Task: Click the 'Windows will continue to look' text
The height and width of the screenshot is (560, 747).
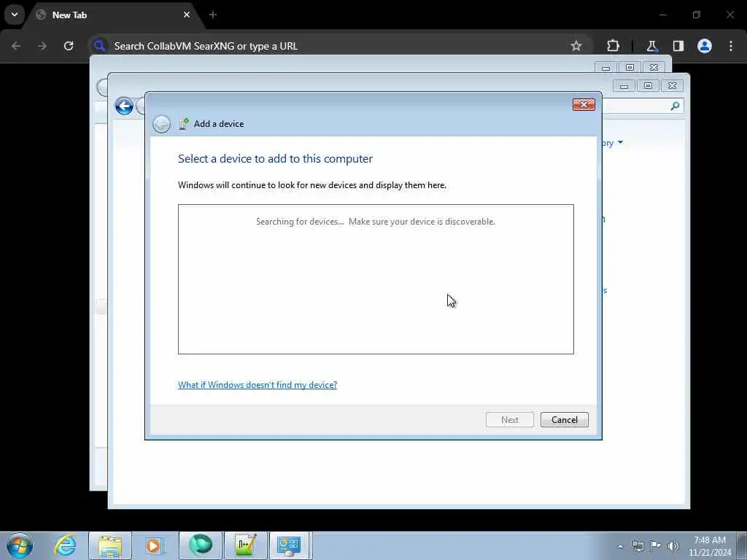Action: pyautogui.click(x=312, y=185)
